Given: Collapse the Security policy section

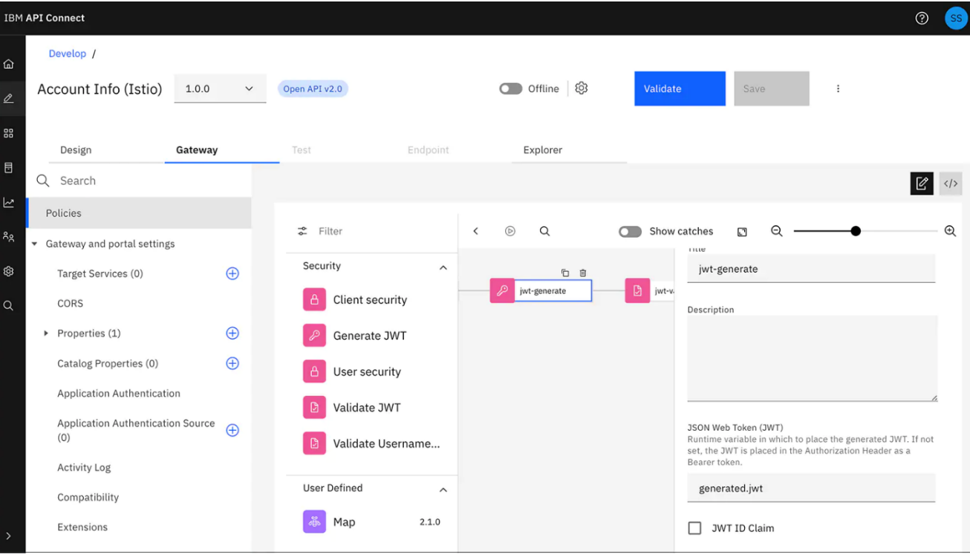Looking at the screenshot, I should coord(443,267).
